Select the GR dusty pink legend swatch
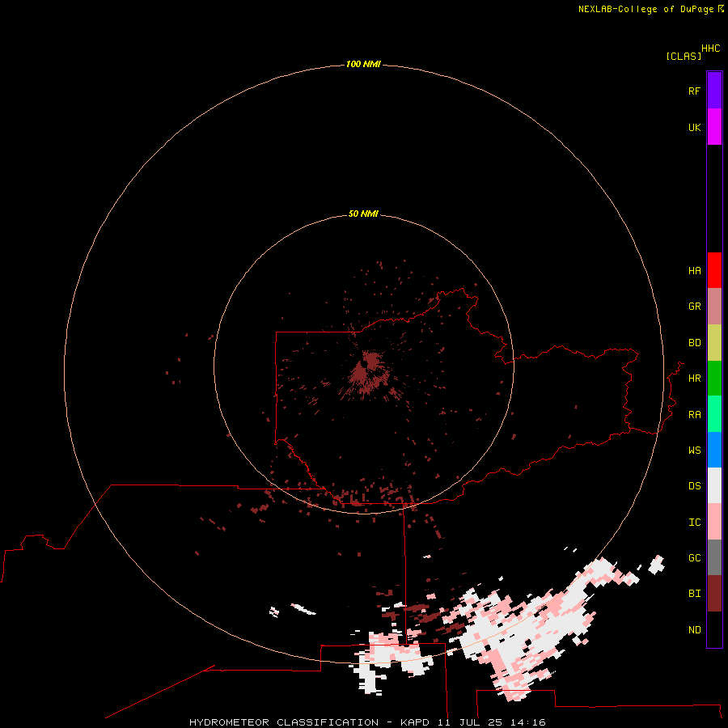728x728 pixels. (714, 307)
